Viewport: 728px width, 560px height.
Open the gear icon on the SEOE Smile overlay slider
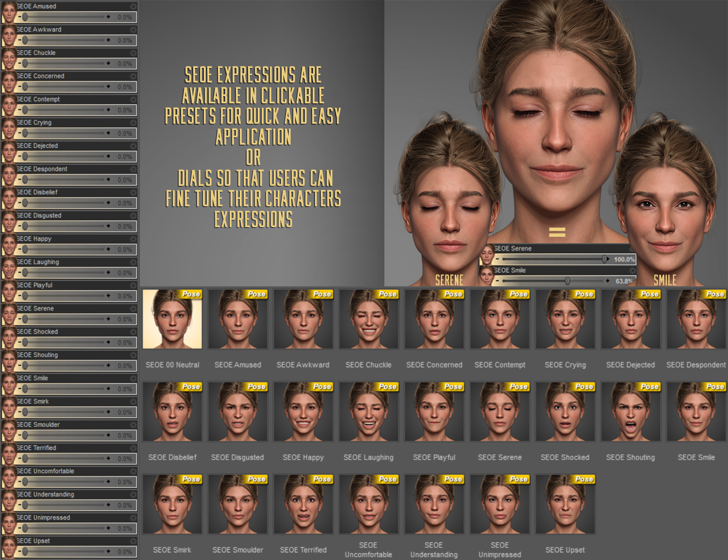(633, 270)
